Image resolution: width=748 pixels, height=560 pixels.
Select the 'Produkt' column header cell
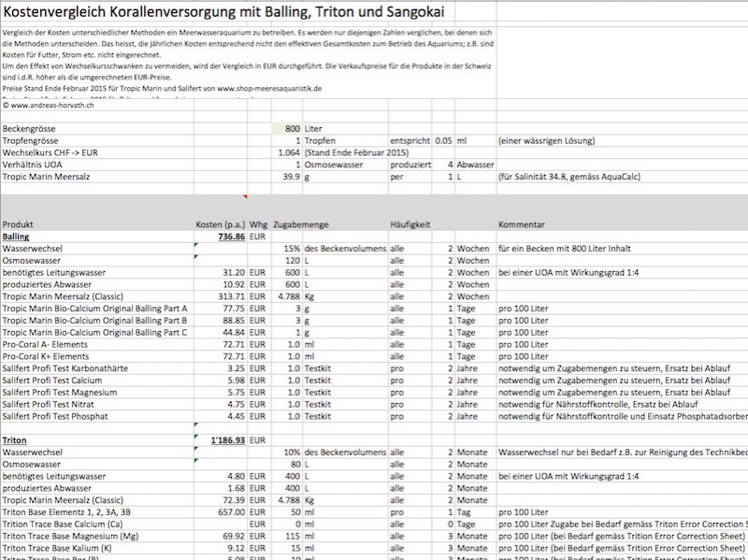(18, 224)
